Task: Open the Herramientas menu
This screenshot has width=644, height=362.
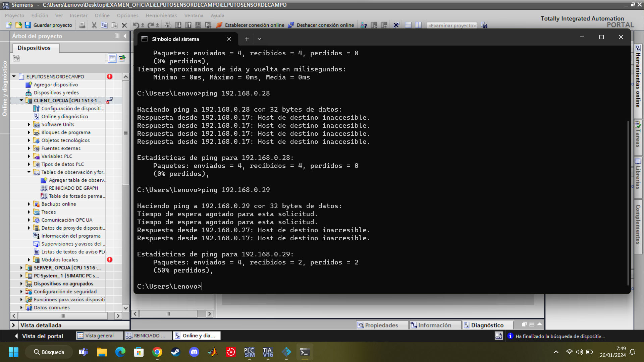Action: [x=161, y=15]
